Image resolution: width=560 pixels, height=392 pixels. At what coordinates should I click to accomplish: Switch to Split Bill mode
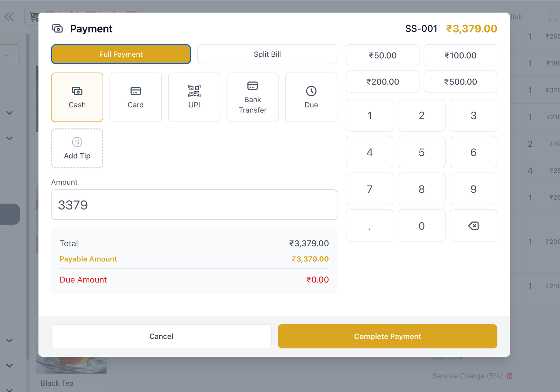click(x=267, y=54)
